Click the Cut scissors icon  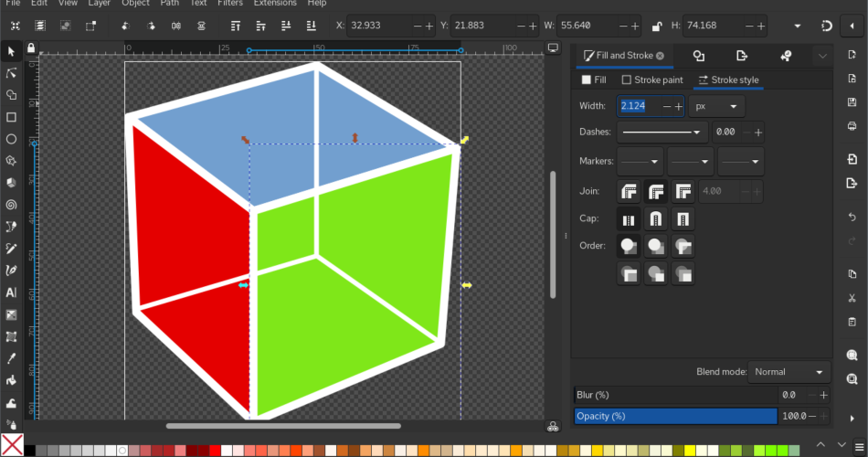[852, 298]
